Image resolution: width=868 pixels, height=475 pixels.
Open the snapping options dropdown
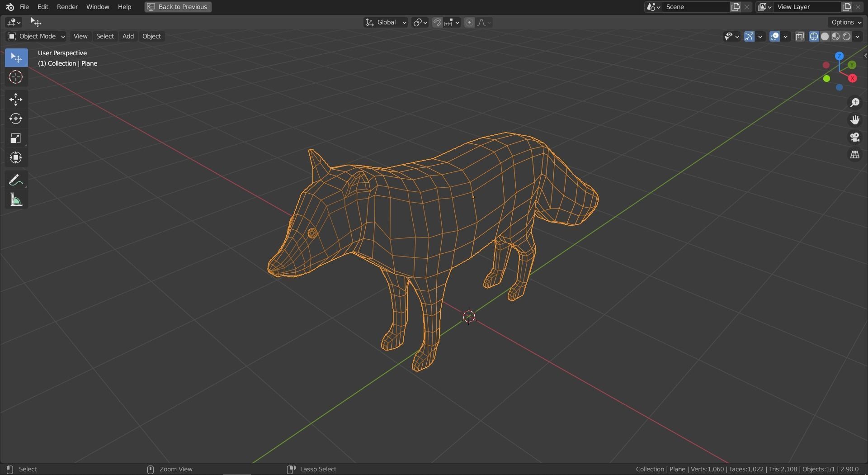click(452, 22)
